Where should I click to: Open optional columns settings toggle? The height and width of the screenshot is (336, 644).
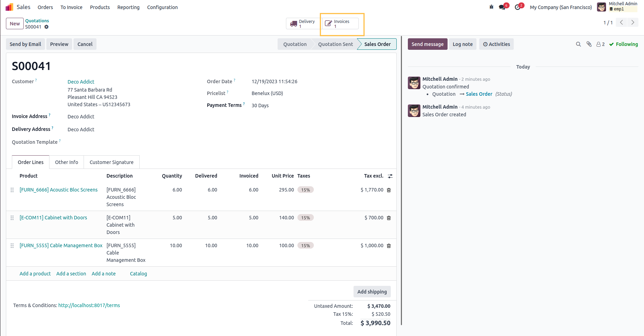tap(390, 176)
